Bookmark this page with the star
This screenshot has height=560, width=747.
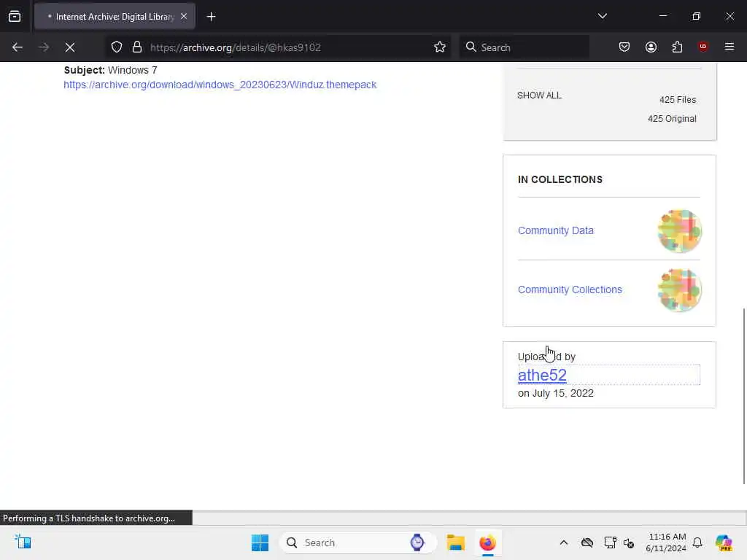click(440, 47)
